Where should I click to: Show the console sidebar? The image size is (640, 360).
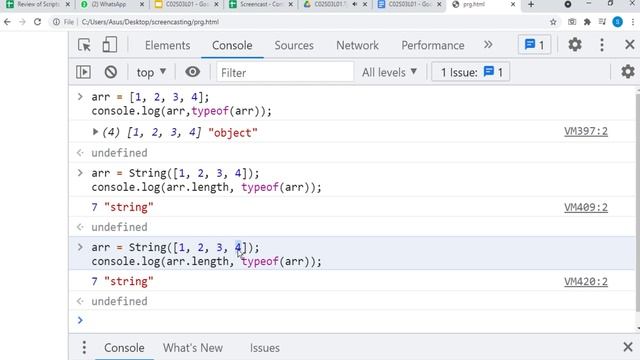(x=83, y=72)
